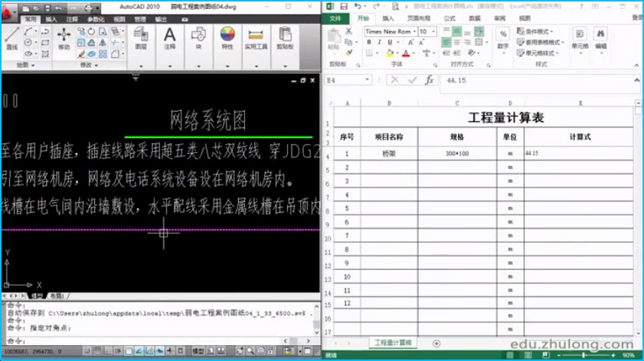Open the Parametric (参数化) tab in AutoCAD

click(x=96, y=20)
